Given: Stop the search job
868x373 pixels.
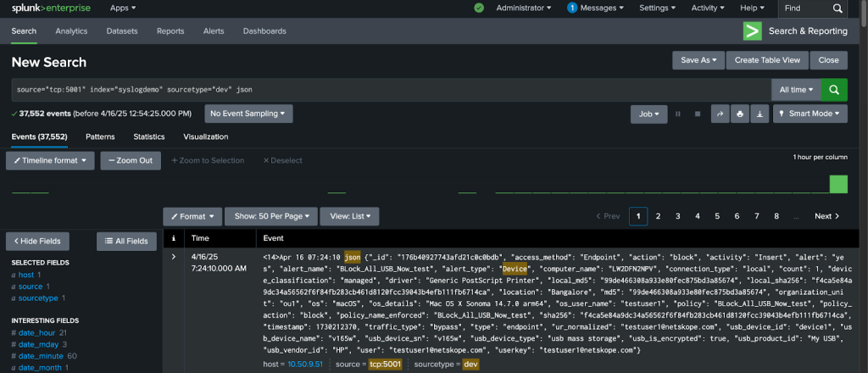Looking at the screenshot, I should tap(698, 114).
